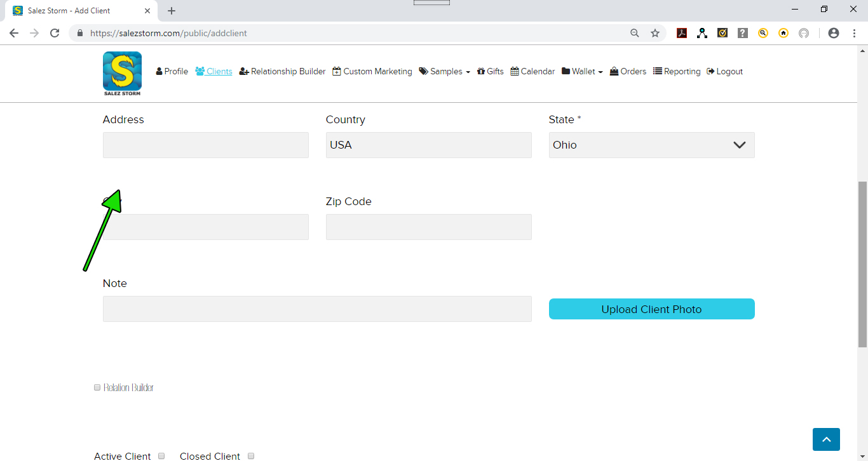
Task: Click the Adobe PDF extension icon
Action: pos(682,33)
